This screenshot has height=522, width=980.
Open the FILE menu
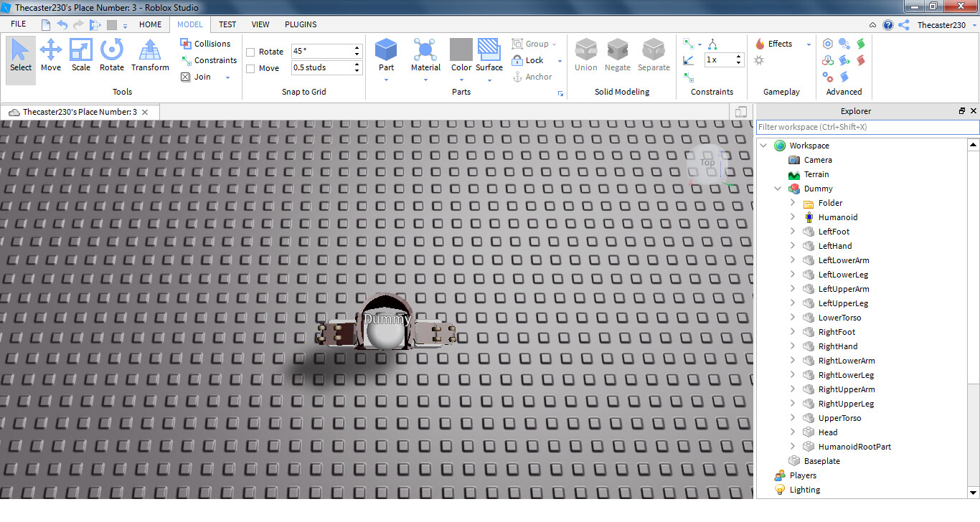click(19, 24)
